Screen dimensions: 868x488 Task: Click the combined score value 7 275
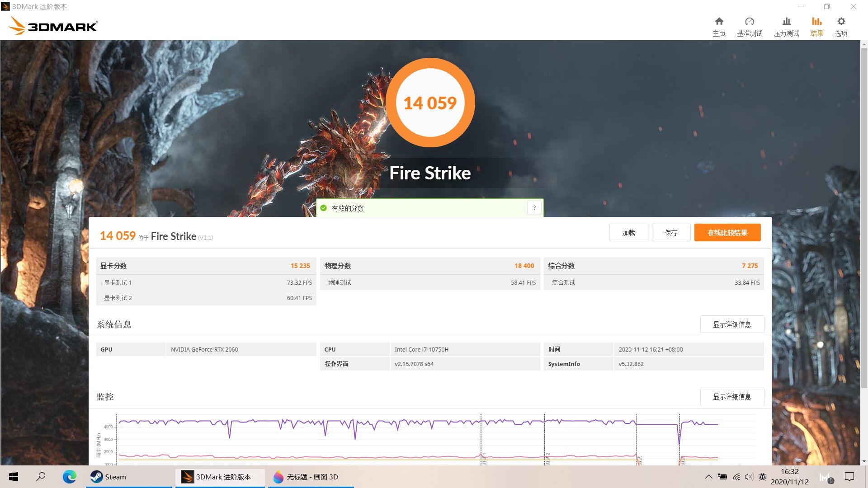(750, 266)
